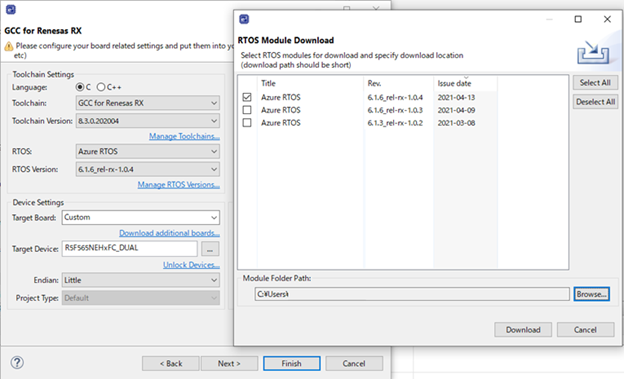Click the Back button in wizard
The width and height of the screenshot is (624, 379).
[171, 363]
